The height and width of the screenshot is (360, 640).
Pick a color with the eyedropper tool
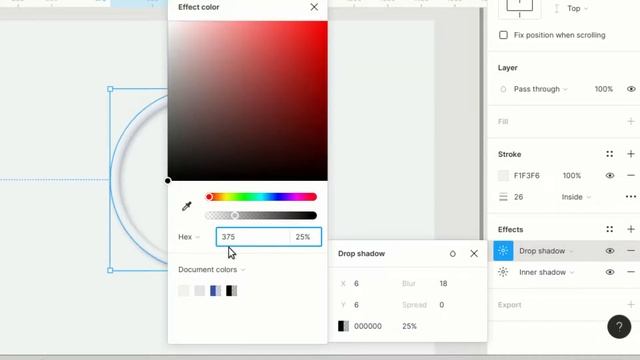click(x=187, y=206)
